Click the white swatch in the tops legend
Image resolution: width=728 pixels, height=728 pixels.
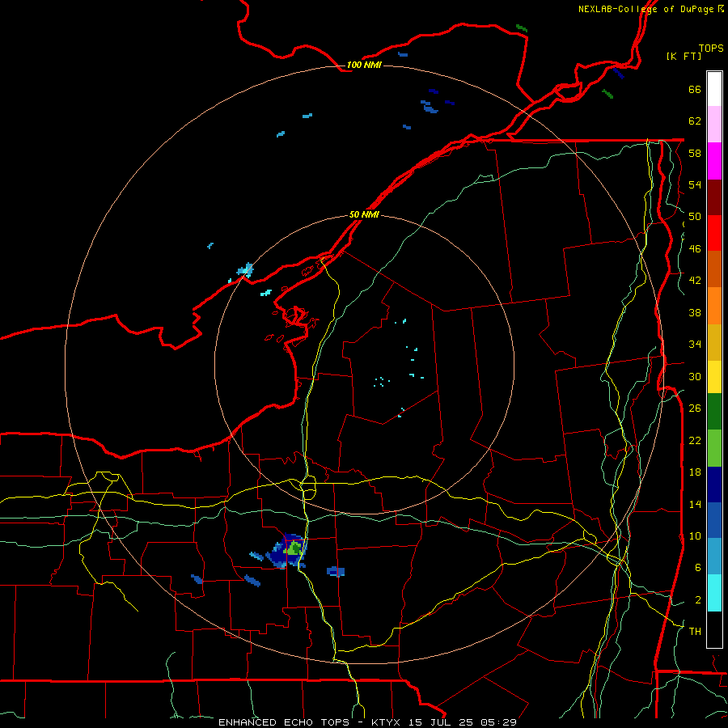pyautogui.click(x=714, y=89)
